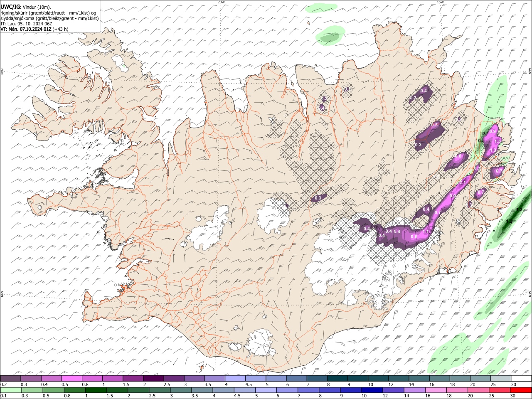The image size is (532, 399).
Task: Click the 0.1 label under lower legend row
Action: 3,396
